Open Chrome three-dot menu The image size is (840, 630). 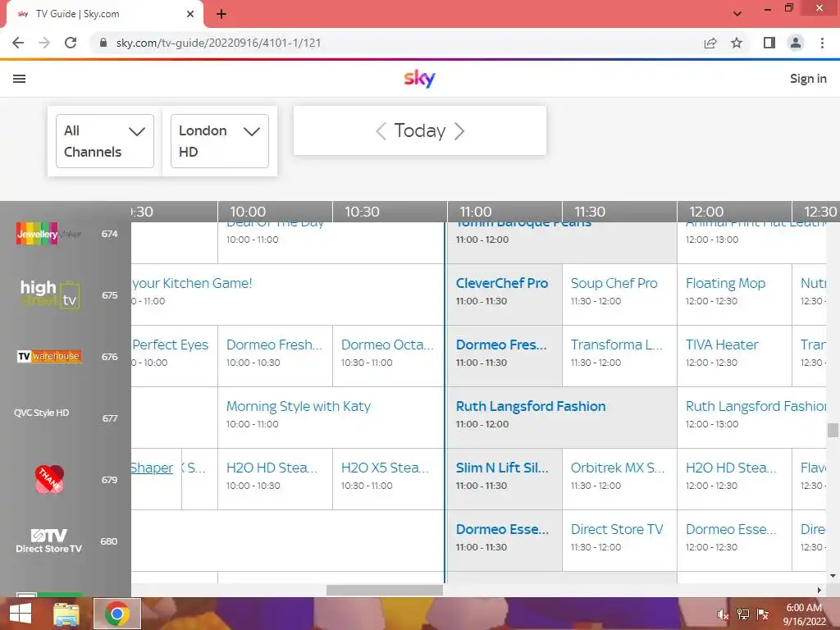822,43
